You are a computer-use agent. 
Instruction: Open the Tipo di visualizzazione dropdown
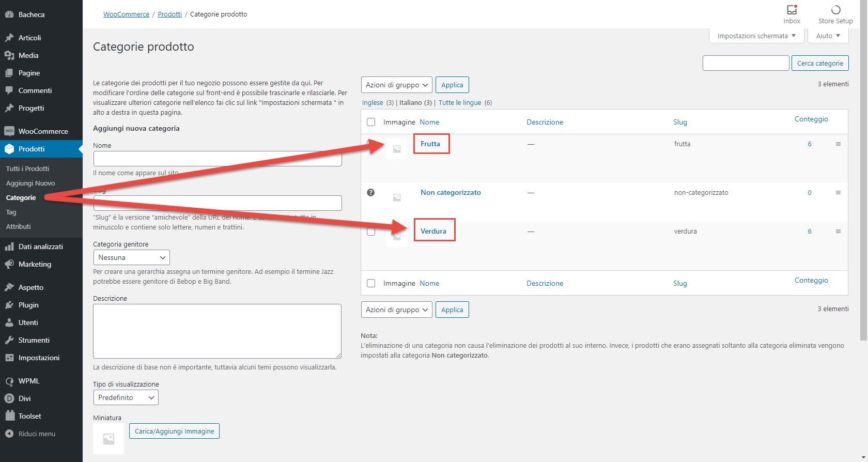[x=126, y=397]
